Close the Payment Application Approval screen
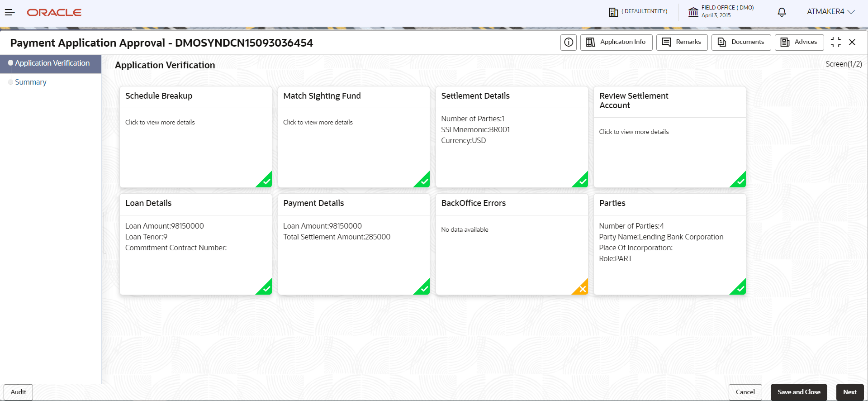The width and height of the screenshot is (868, 401). pyautogui.click(x=852, y=42)
